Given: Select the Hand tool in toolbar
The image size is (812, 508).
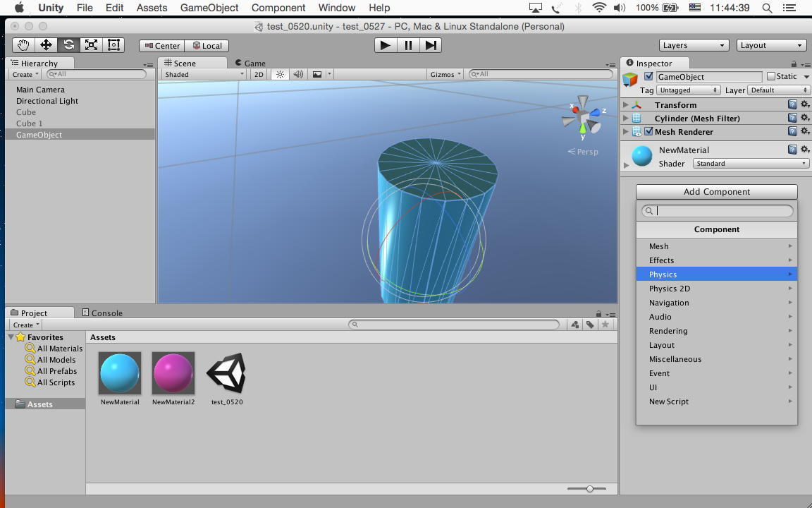Looking at the screenshot, I should point(23,45).
